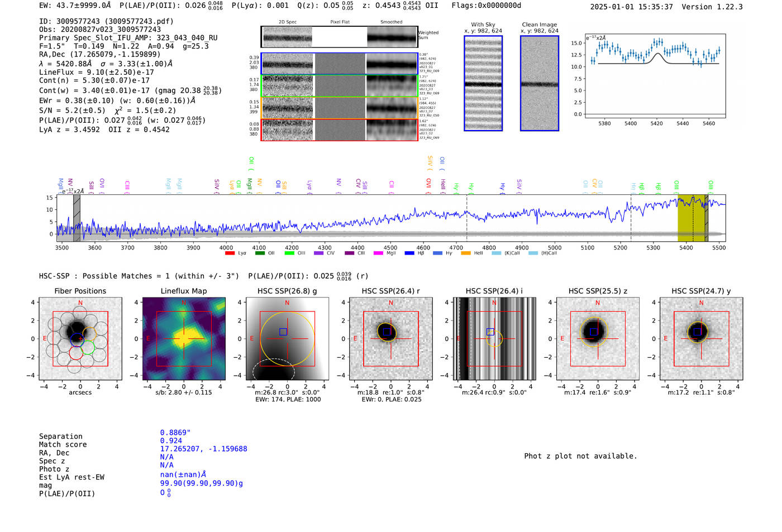Select the lime OIII legend swatch
Image resolution: width=782 pixels, height=532 pixels.
coord(289,253)
